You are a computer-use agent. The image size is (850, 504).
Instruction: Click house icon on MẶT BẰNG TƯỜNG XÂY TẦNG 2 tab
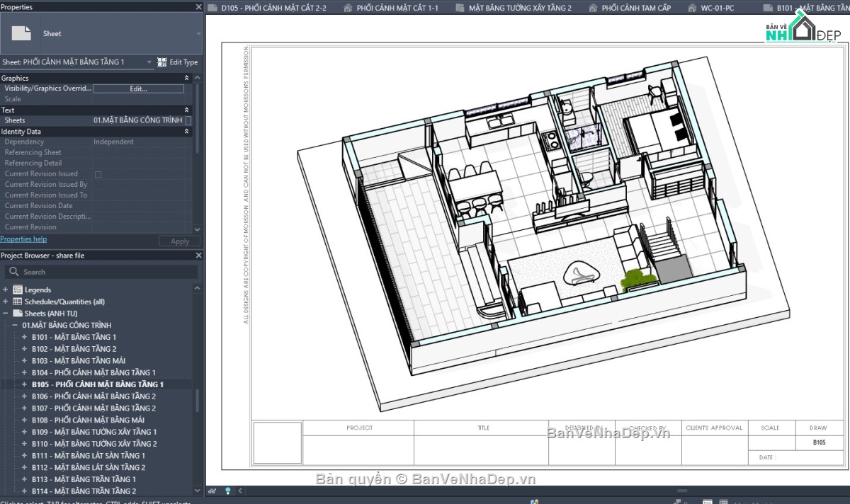[x=460, y=8]
